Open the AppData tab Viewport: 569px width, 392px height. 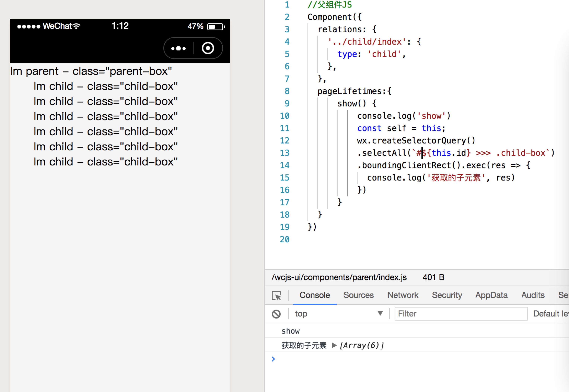click(491, 295)
